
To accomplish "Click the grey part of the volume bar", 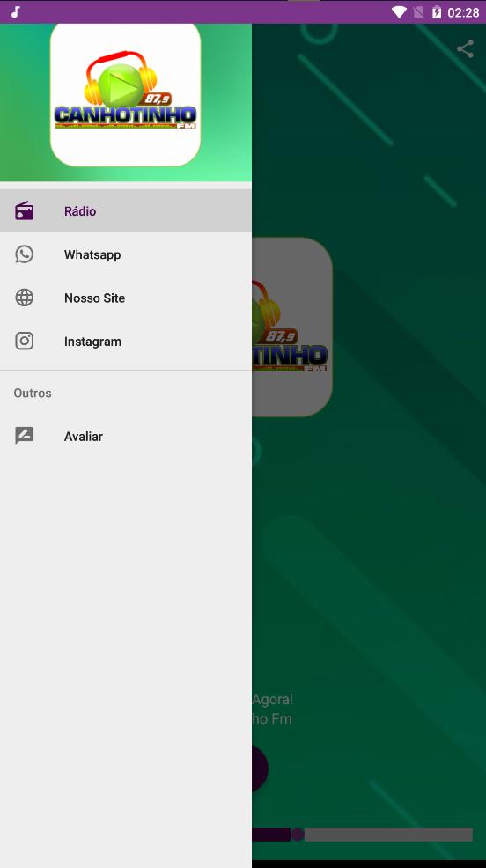I will (388, 835).
